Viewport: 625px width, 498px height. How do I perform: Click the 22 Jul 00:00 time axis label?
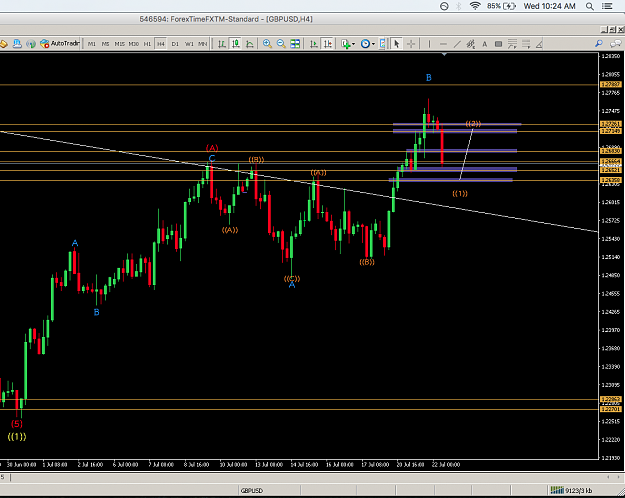coord(446,465)
